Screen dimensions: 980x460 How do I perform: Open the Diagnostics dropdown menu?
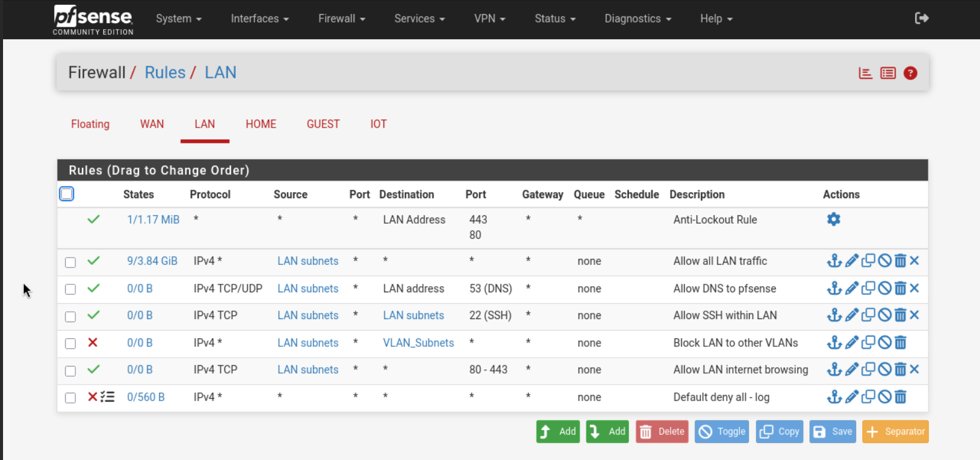(638, 19)
